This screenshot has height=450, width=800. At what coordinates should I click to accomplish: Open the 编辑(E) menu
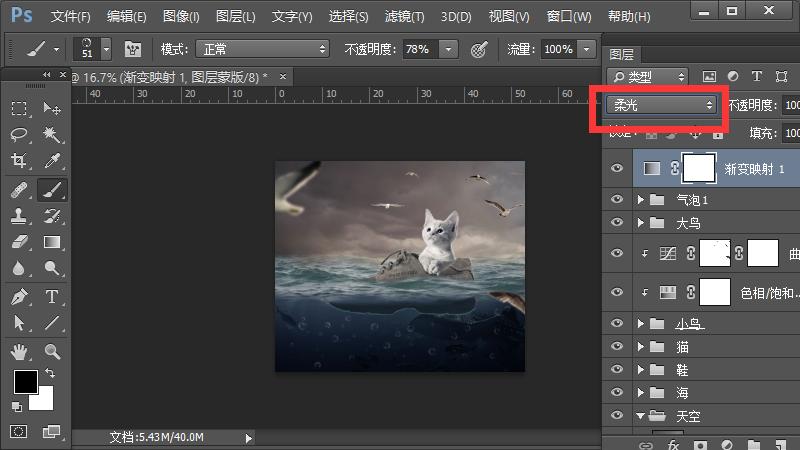pyautogui.click(x=127, y=16)
